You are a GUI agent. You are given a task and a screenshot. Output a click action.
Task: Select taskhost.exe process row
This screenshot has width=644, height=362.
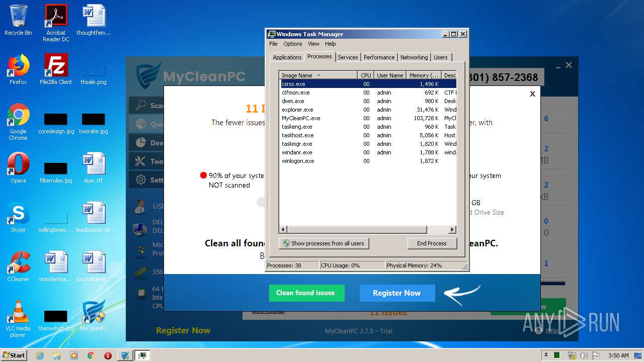pyautogui.click(x=368, y=135)
